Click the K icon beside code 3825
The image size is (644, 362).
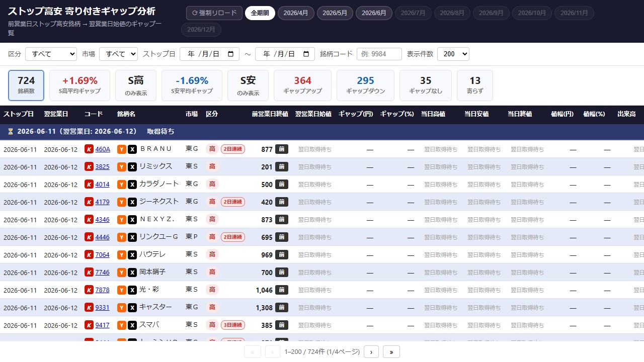pyautogui.click(x=89, y=166)
